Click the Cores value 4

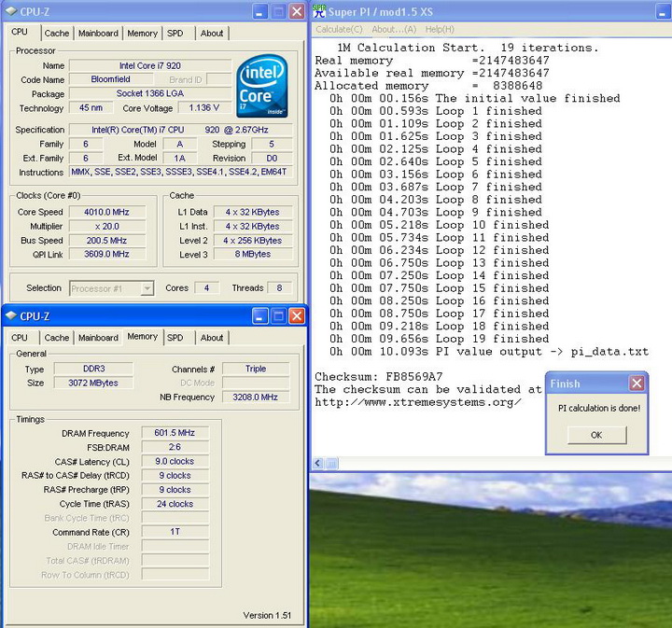point(206,287)
